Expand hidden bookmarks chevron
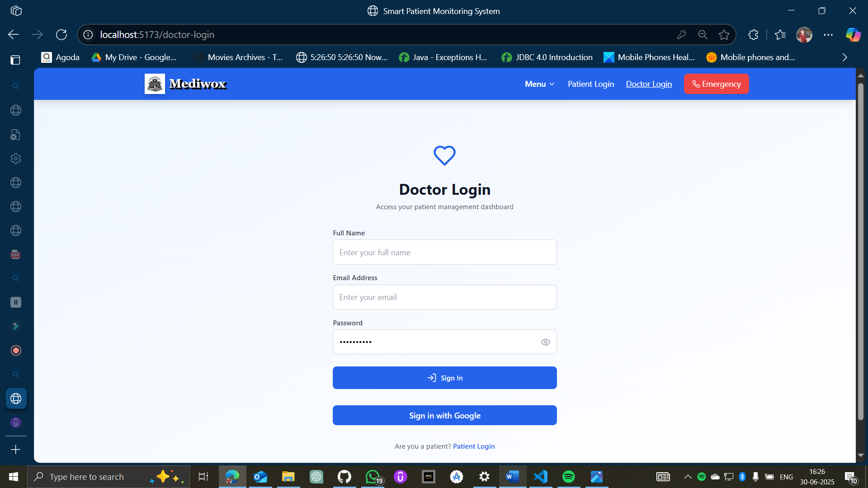This screenshot has height=488, width=868. pos(844,57)
